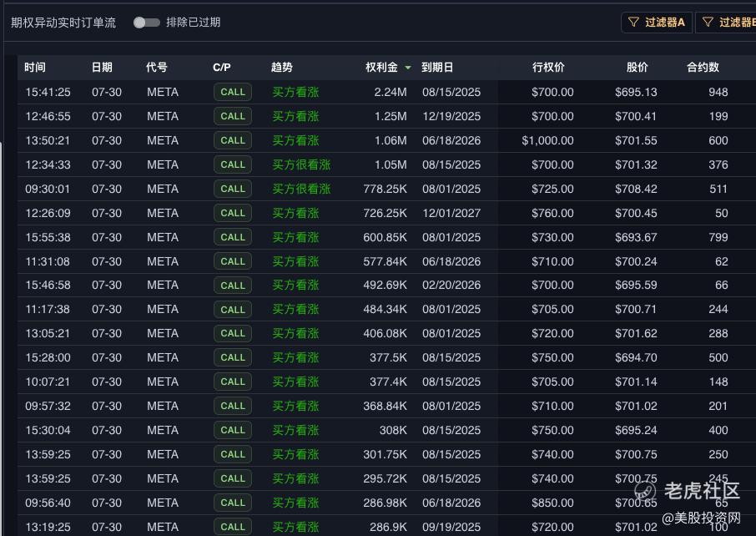
Task: Click the 406.08K premium value
Action: (x=385, y=333)
